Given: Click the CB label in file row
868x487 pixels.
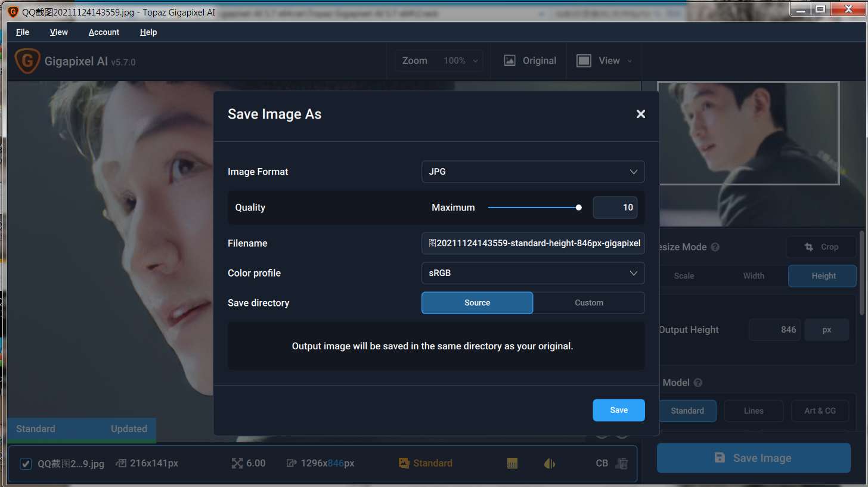Looking at the screenshot, I should (602, 463).
